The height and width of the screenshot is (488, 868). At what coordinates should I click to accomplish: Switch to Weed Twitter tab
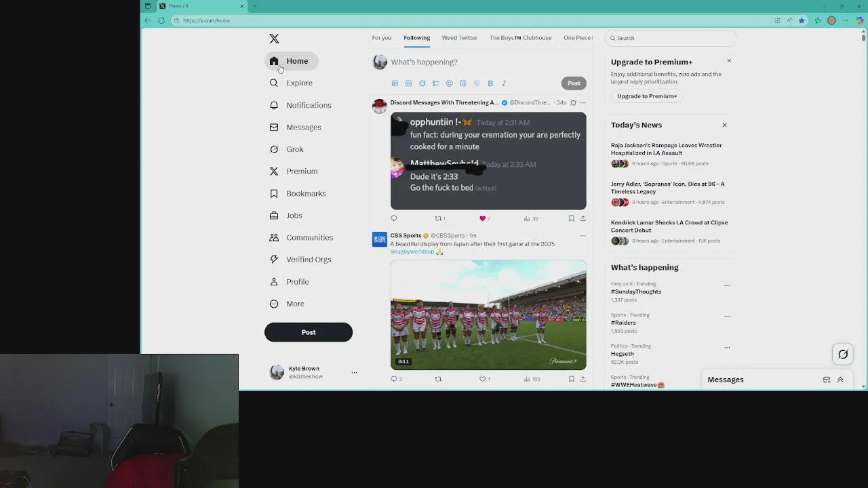pyautogui.click(x=460, y=38)
